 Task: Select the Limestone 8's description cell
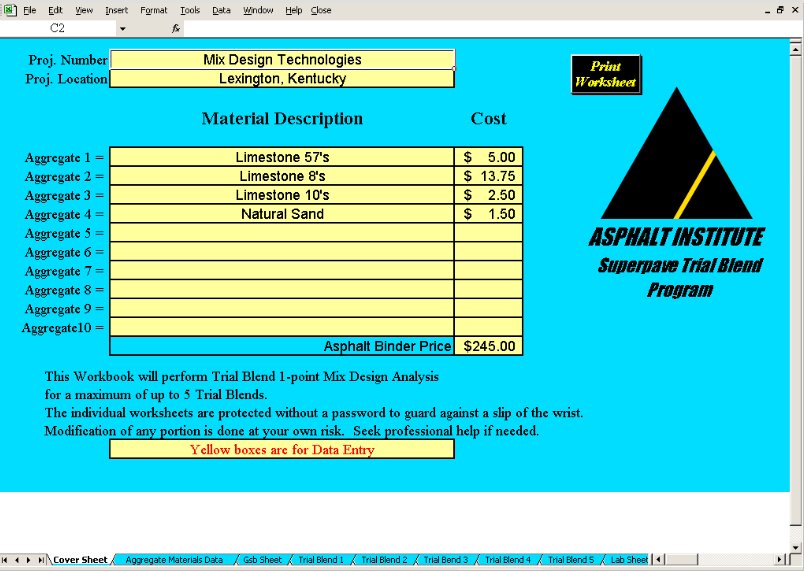(x=282, y=176)
